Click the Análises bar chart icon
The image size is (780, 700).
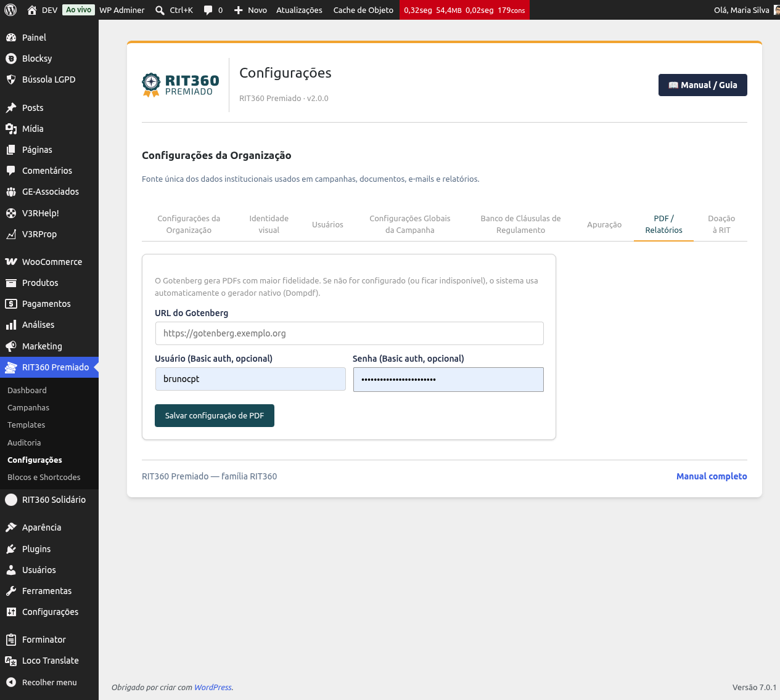[x=11, y=325]
